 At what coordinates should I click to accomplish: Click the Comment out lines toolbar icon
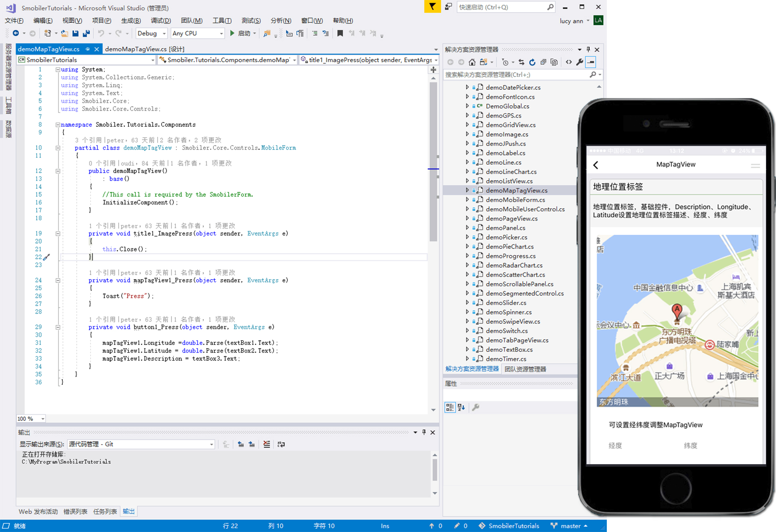[315, 33]
